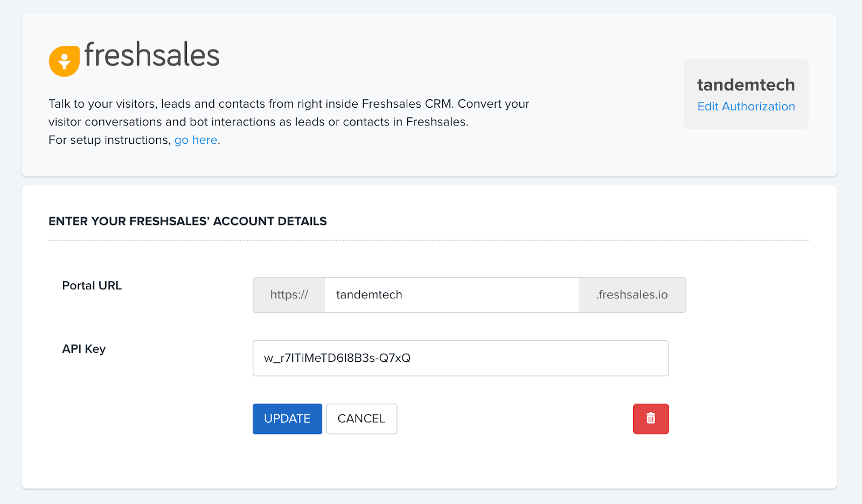Focus the Portal URL field containing tandemtech
Viewport: 862px width, 504px height.
[x=451, y=295]
